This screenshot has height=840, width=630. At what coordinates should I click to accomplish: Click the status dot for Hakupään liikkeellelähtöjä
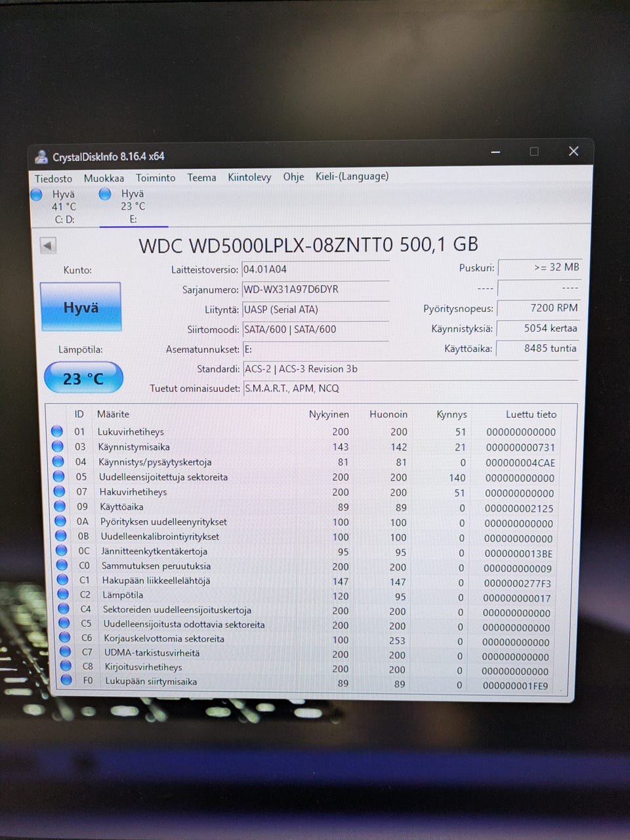pos(62,579)
